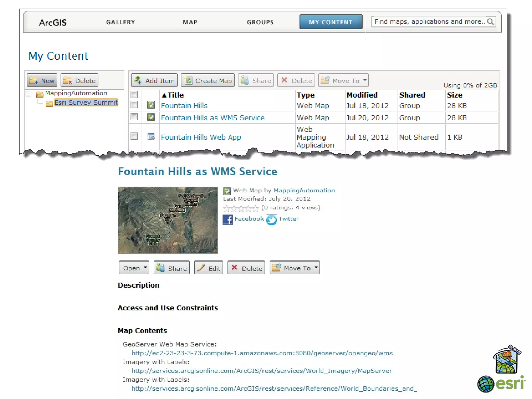Tick the select-all checkbox in header
The width and height of the screenshot is (532, 399).
tap(134, 94)
